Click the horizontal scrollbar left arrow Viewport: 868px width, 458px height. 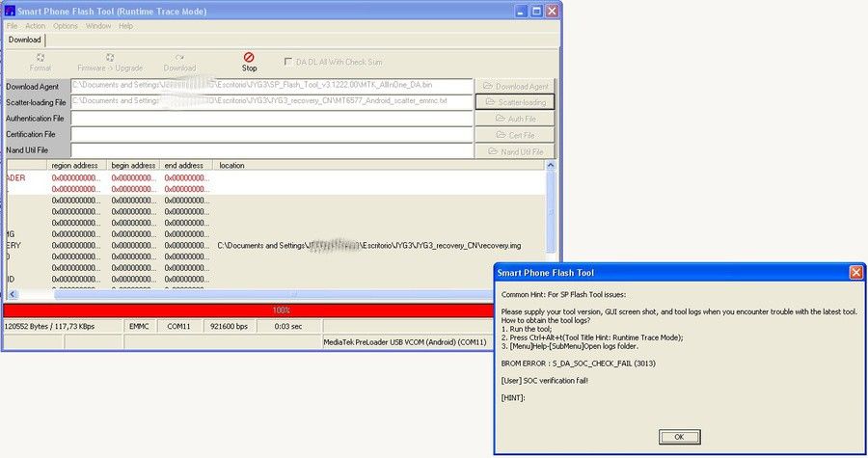pyautogui.click(x=13, y=295)
